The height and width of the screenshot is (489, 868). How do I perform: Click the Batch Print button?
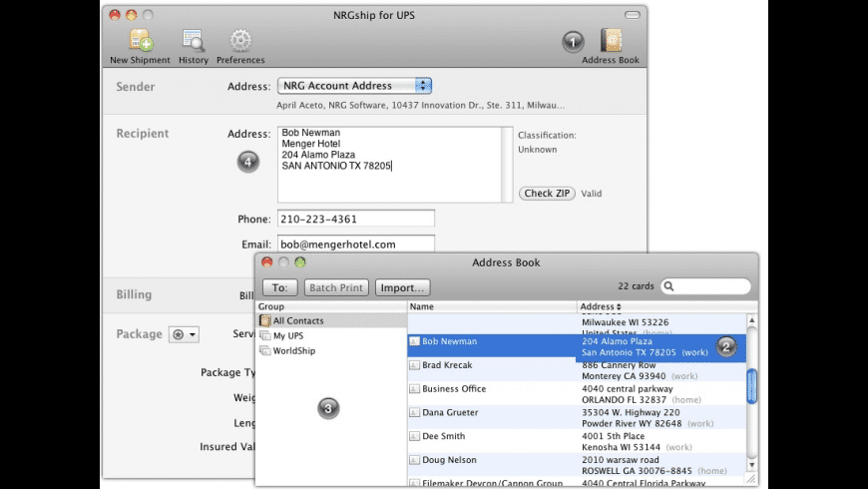pos(336,287)
